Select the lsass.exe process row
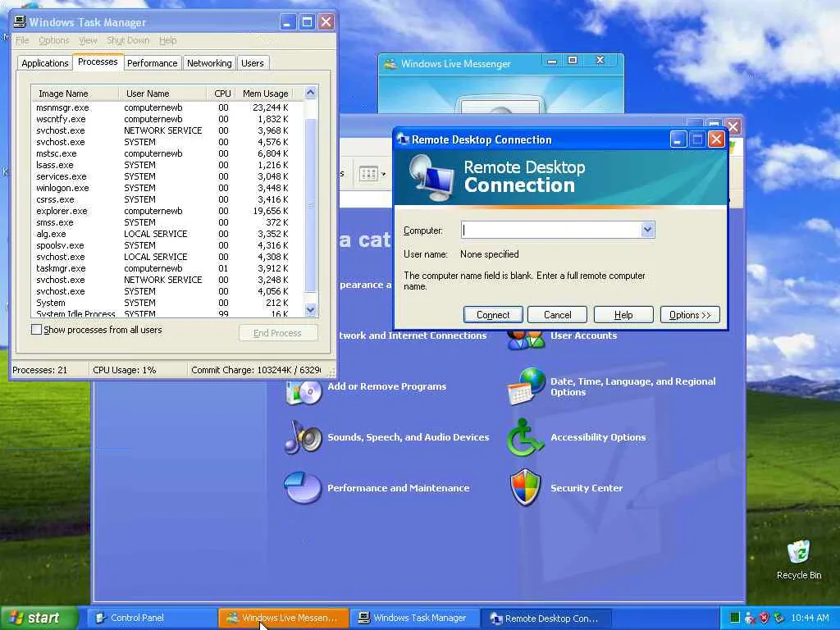 click(167, 165)
